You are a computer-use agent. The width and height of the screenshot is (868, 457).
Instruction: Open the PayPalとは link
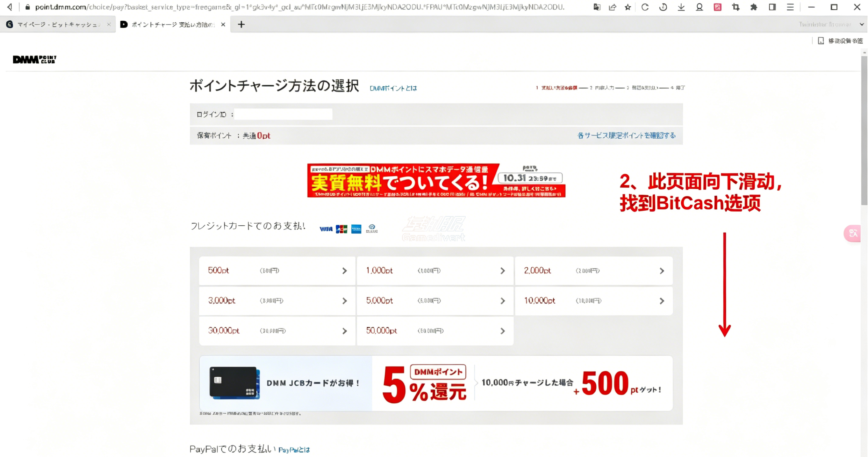point(294,450)
